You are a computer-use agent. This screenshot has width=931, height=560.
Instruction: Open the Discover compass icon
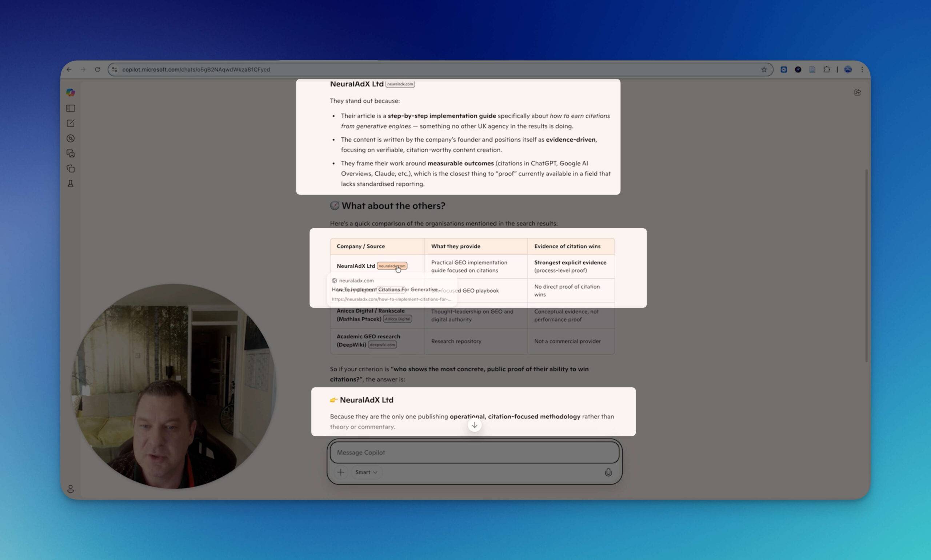click(71, 138)
